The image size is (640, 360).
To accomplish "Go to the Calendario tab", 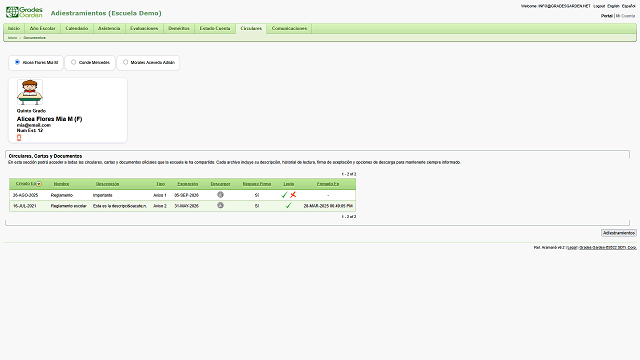I will click(77, 28).
